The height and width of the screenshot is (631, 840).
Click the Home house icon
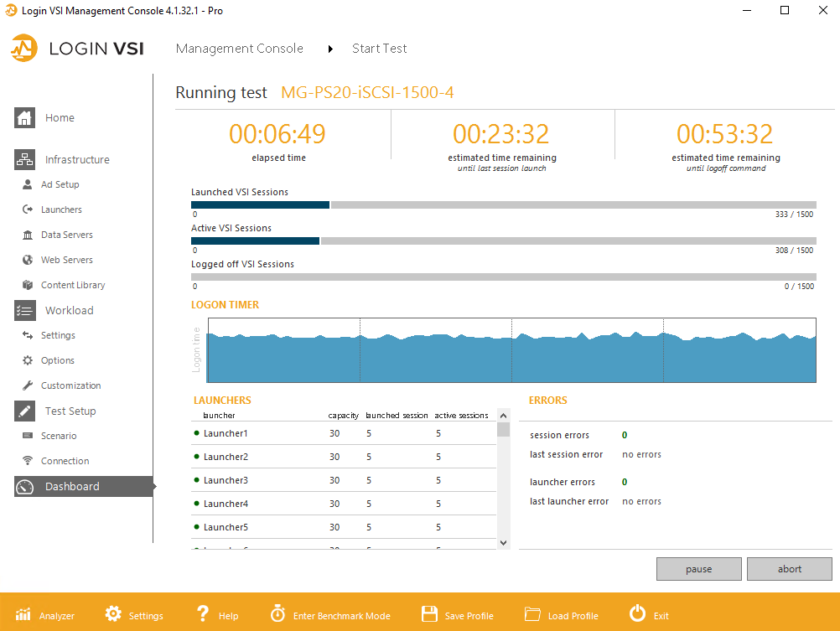pos(24,118)
